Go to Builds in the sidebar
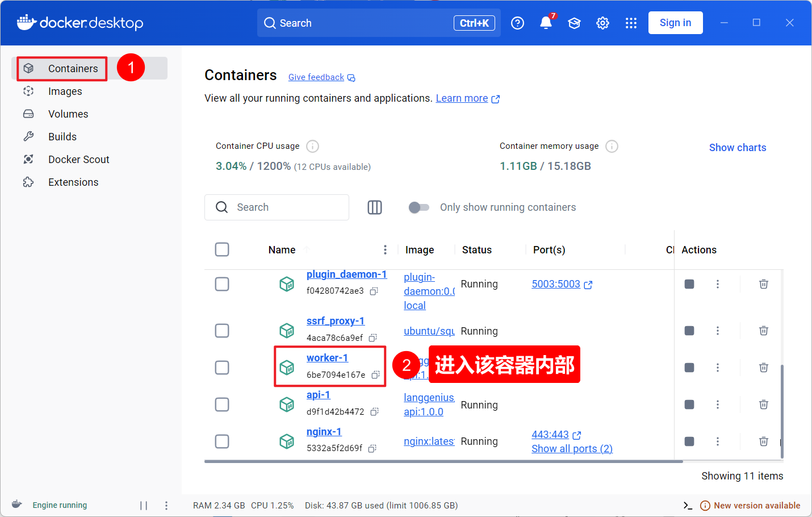Viewport: 812px width, 517px height. pyautogui.click(x=90, y=137)
